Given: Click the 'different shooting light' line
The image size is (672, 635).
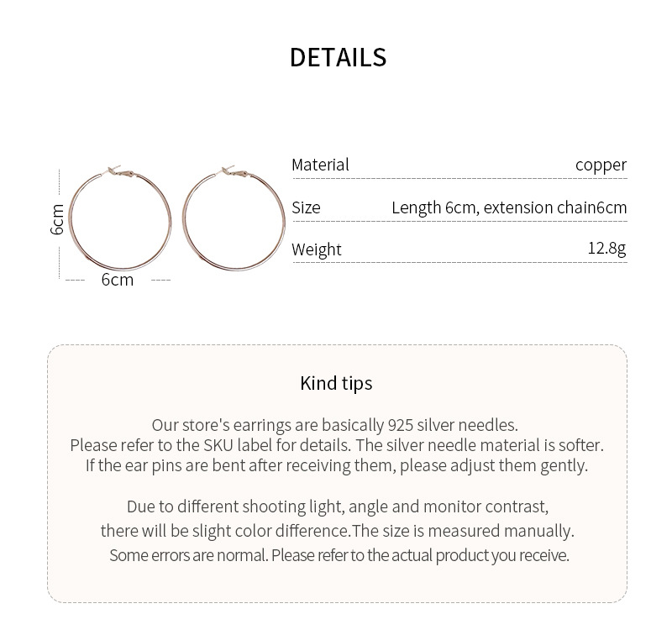Looking at the screenshot, I should click(x=337, y=506).
